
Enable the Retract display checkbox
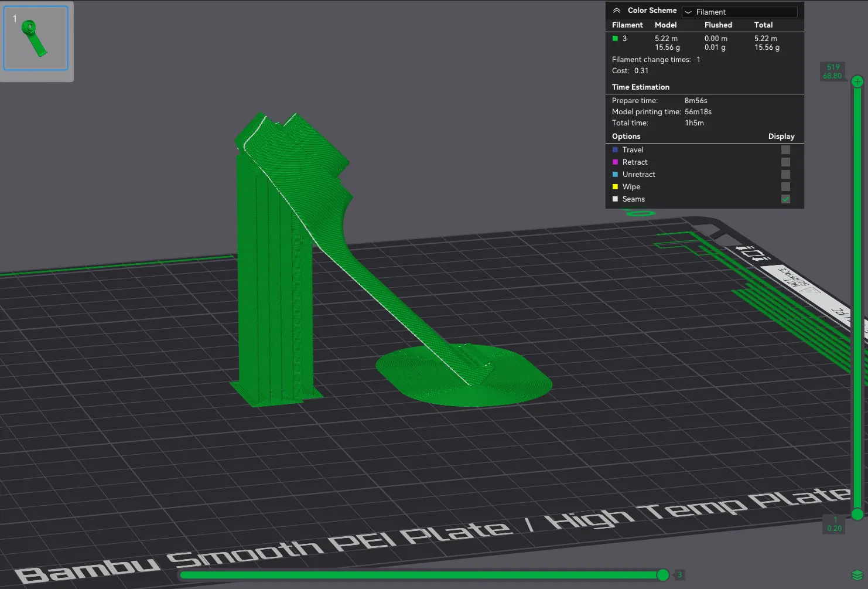coord(785,162)
